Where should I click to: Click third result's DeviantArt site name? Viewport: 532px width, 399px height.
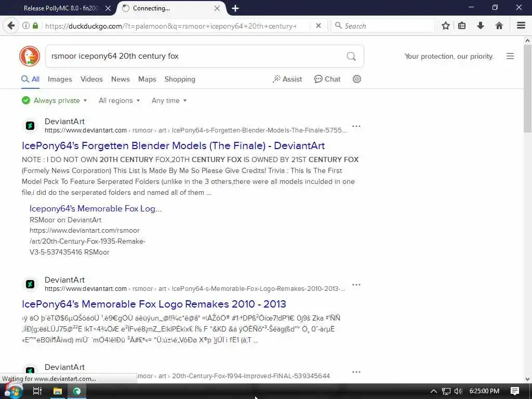click(64, 367)
